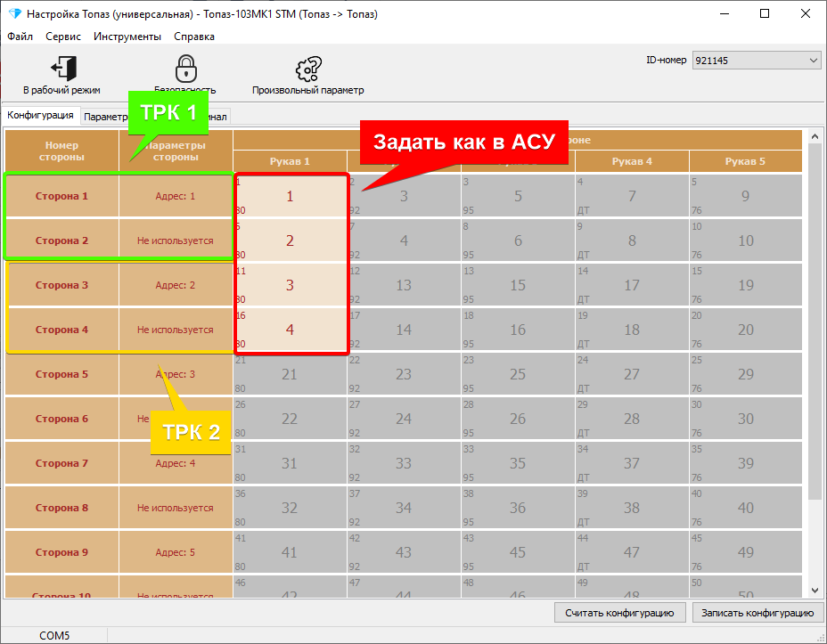Click 'Не используется' in the Сторона 8 row
Viewport: 827px width, 644px height.
pos(176,508)
